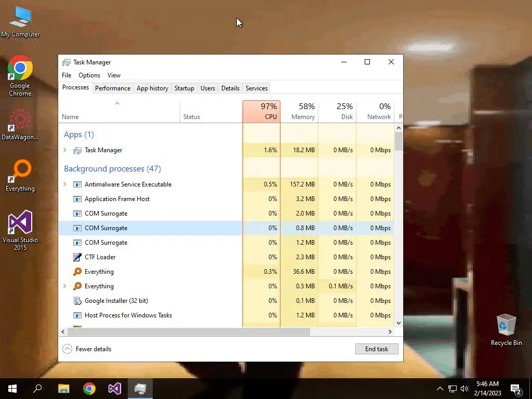Click icon of Everything process using 36.6 MB
Screen dimensions: 532x399
click(x=77, y=272)
